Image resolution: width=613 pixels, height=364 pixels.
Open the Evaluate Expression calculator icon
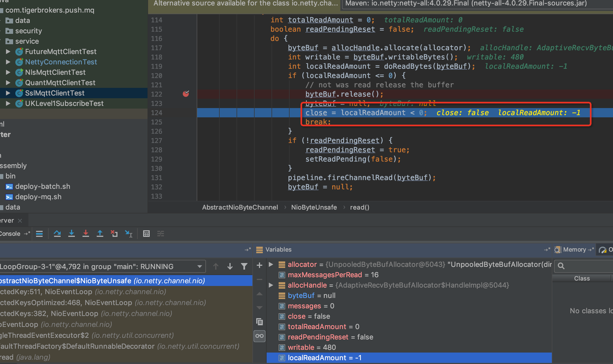(146, 234)
